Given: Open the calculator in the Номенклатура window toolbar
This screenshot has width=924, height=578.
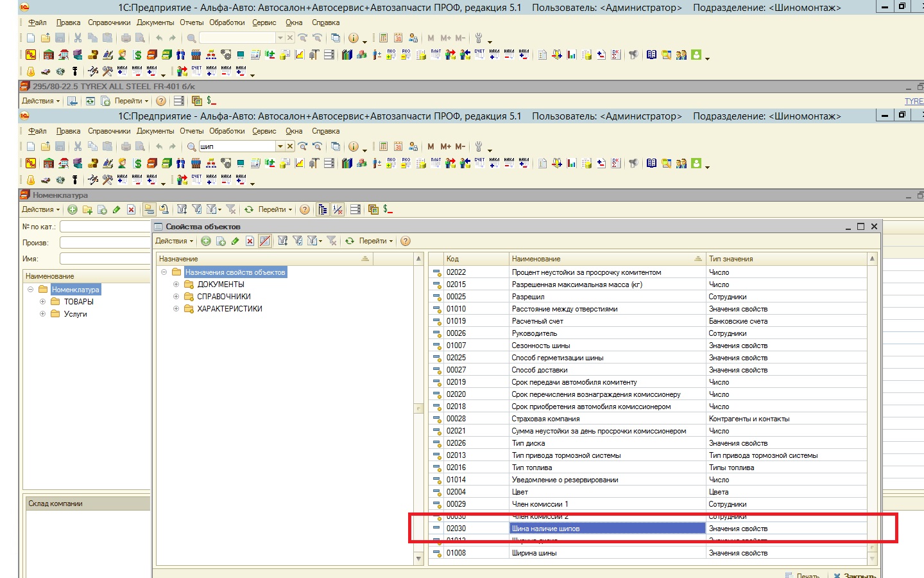Looking at the screenshot, I should pyautogui.click(x=383, y=146).
